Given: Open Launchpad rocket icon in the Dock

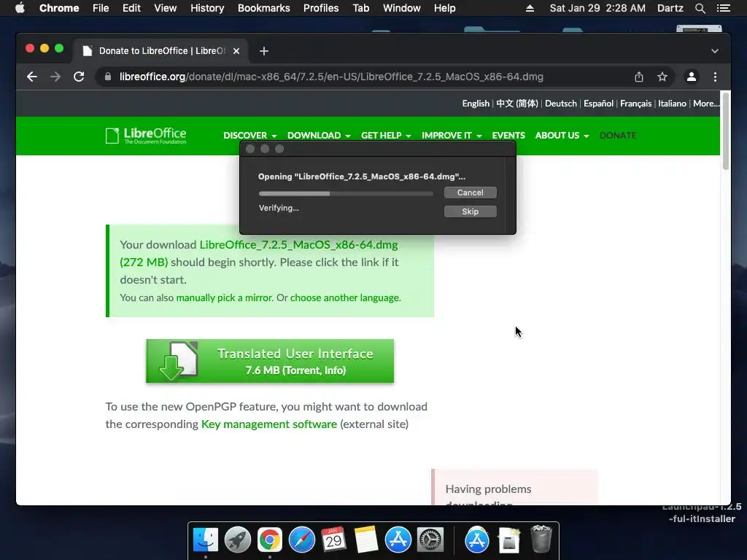Looking at the screenshot, I should pyautogui.click(x=237, y=540).
